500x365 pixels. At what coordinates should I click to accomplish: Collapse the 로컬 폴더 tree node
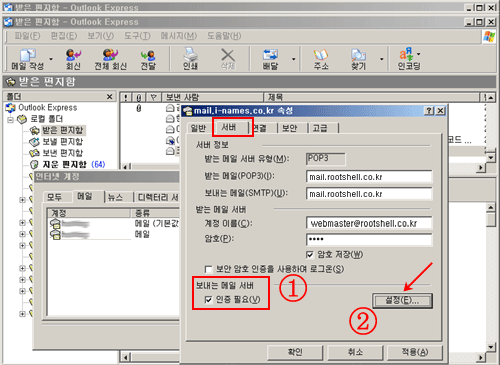click(11, 119)
